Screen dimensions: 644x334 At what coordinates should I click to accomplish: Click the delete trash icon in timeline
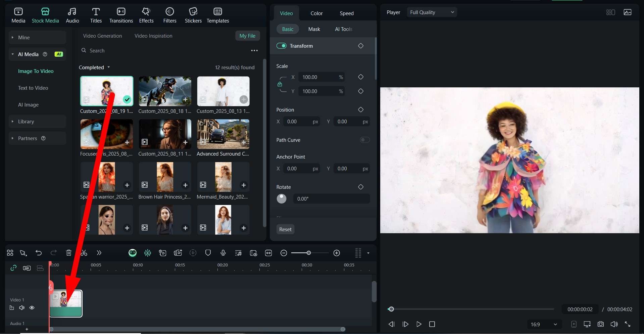(x=69, y=253)
